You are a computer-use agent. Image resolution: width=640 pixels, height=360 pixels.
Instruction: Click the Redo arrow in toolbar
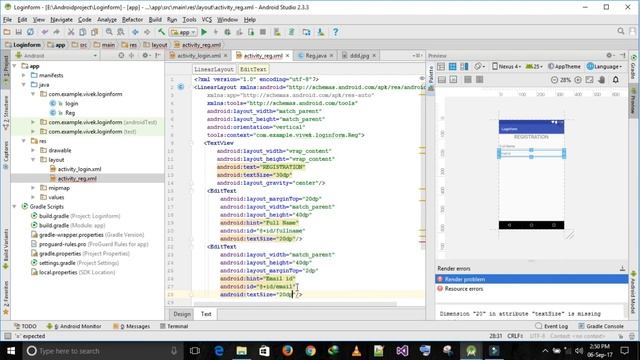coord(56,32)
